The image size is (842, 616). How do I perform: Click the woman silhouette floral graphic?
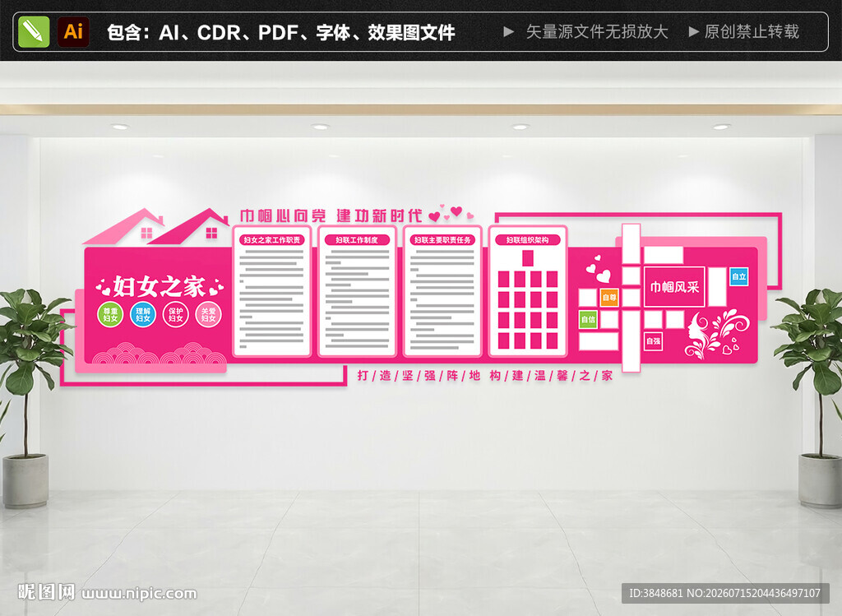tap(716, 334)
